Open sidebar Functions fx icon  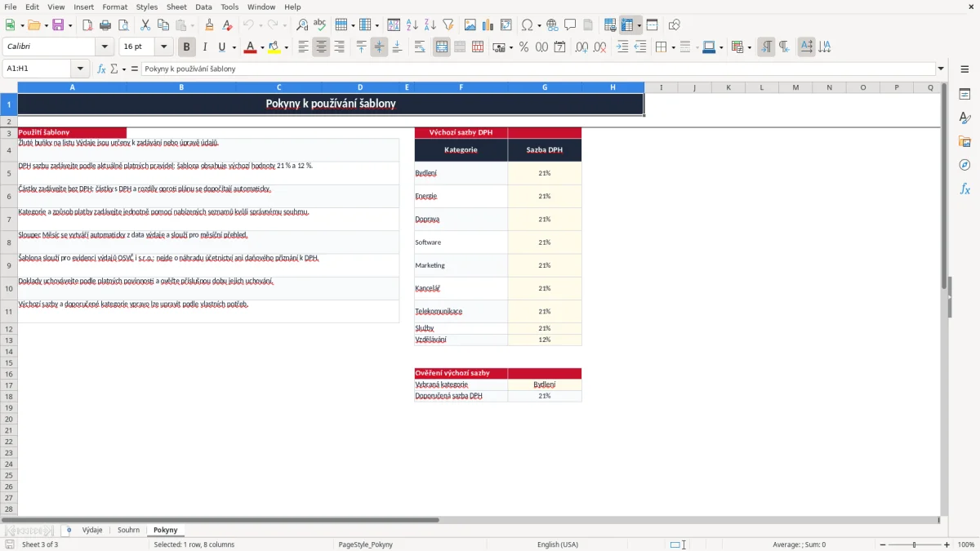click(964, 189)
